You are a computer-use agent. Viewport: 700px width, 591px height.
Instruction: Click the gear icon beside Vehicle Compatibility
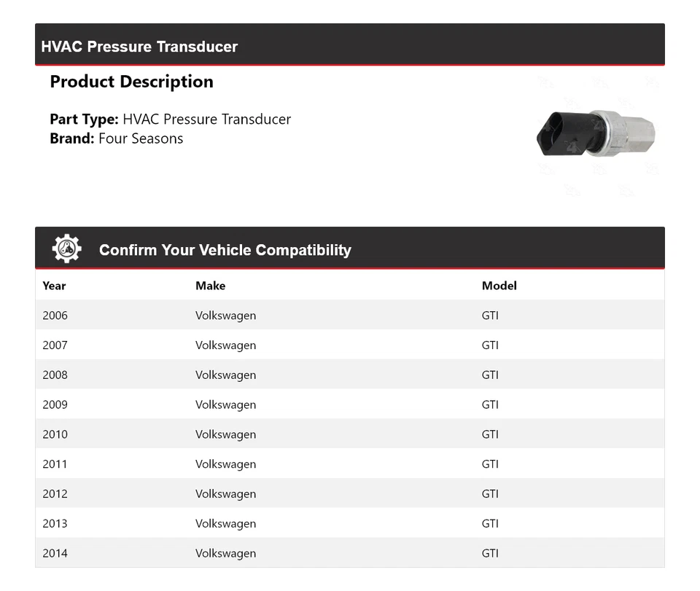[66, 249]
